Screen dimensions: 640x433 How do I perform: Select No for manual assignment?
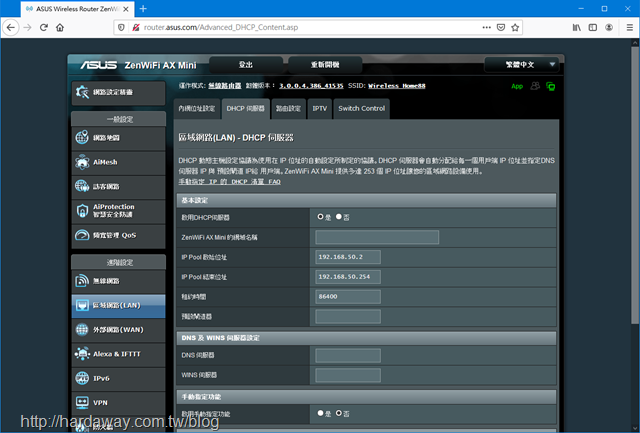pos(339,413)
